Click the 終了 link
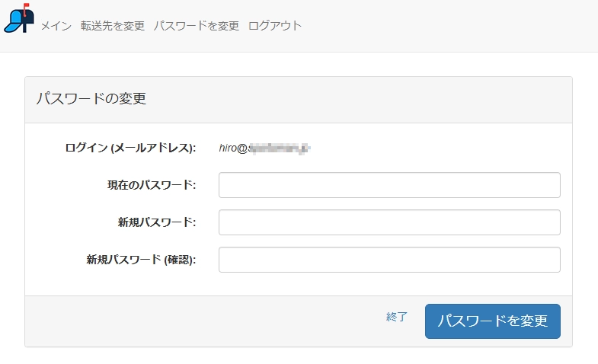Screen dimensions: 598x364 tap(397, 317)
